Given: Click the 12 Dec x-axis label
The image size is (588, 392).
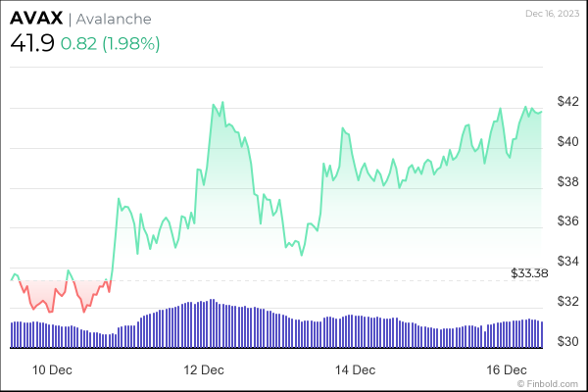Looking at the screenshot, I should (x=204, y=369).
